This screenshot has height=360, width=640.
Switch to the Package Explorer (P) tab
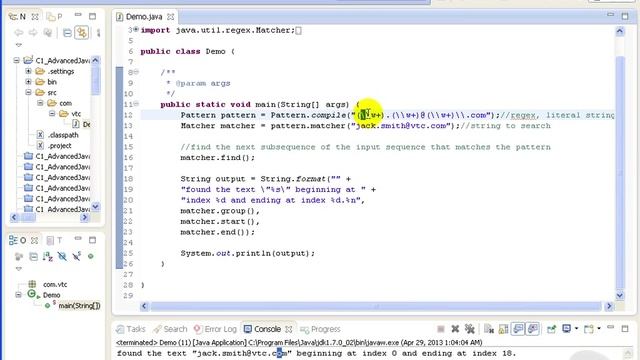(x=54, y=17)
